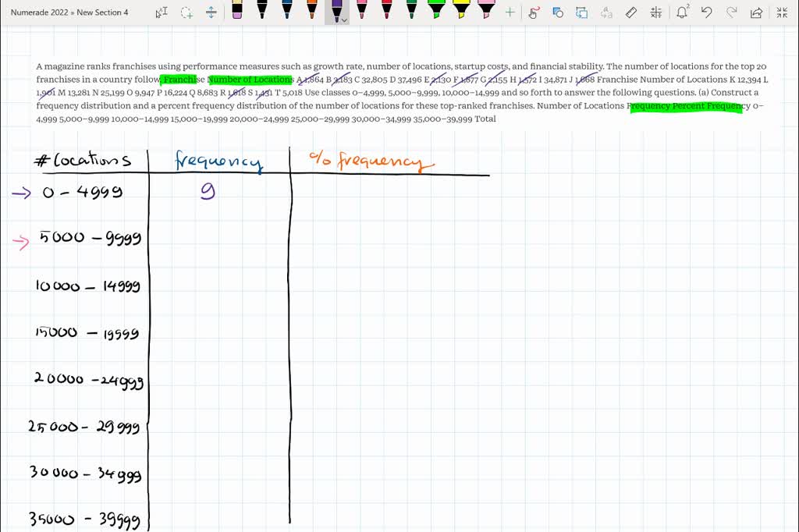Open the purple pen thickness dropdown
The width and height of the screenshot is (799, 532).
click(344, 20)
